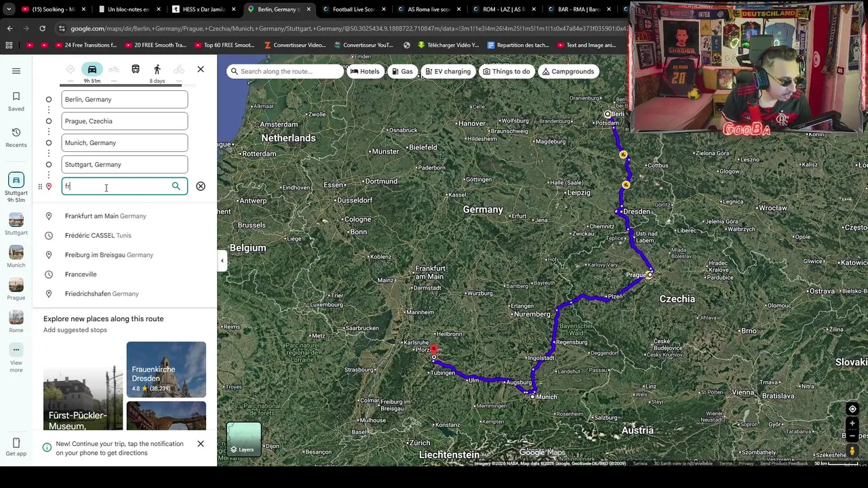Filter by Campgrounds chip
The width and height of the screenshot is (868, 488).
[x=568, y=72]
